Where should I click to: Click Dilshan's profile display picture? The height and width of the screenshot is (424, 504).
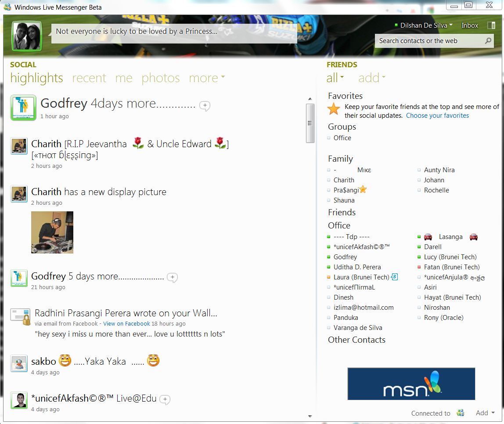27,36
